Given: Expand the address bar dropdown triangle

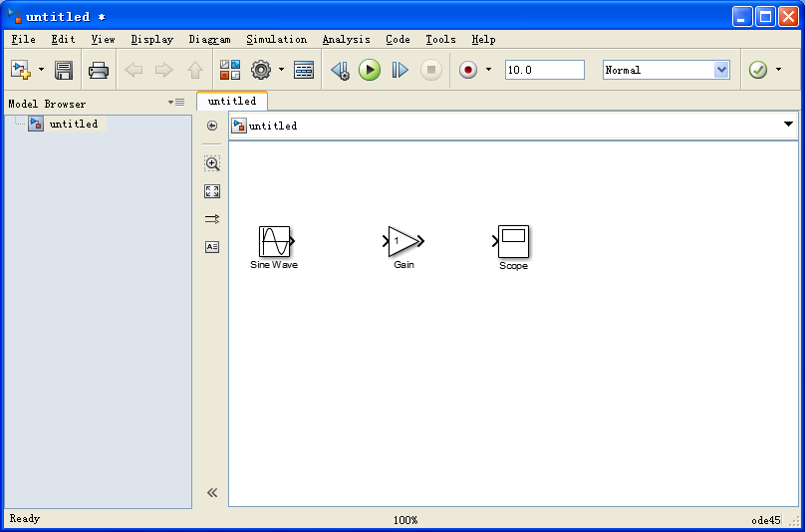Looking at the screenshot, I should [x=789, y=124].
